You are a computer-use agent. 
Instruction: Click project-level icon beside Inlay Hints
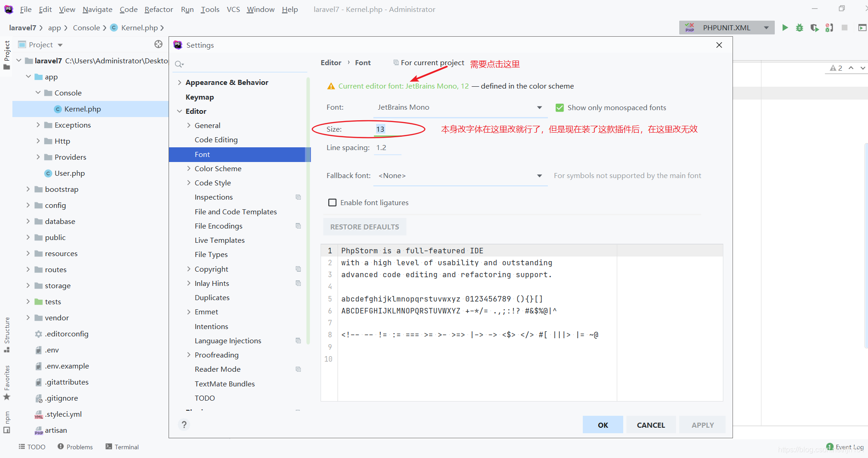coord(298,283)
